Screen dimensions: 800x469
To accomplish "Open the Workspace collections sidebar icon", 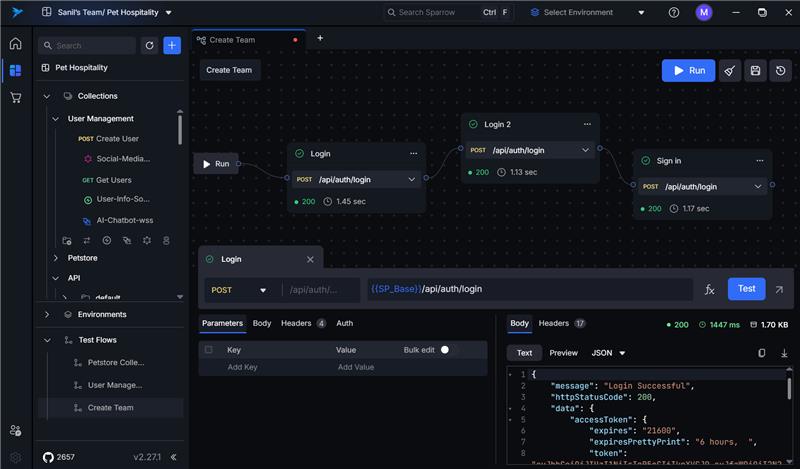I will [x=15, y=70].
